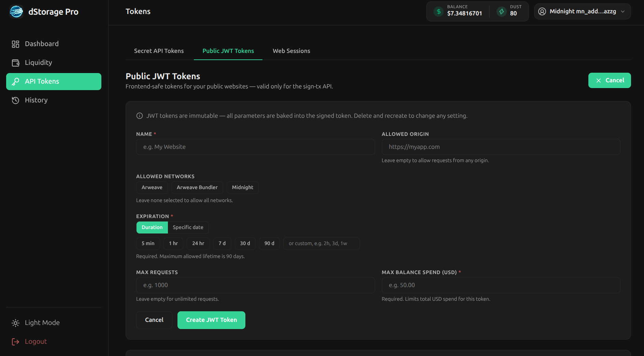This screenshot has width=644, height=356.
Task: Focus the Max Requests input field
Action: (x=255, y=285)
